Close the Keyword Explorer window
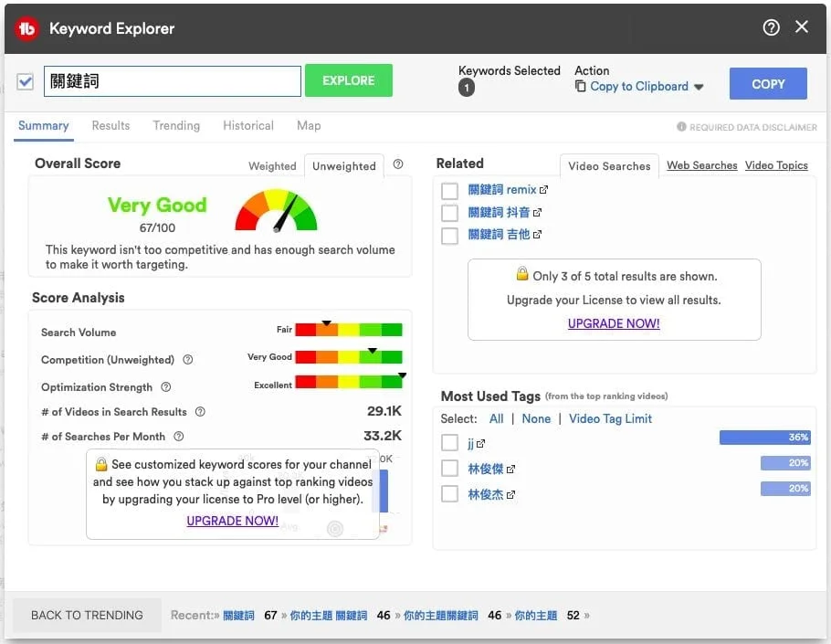 click(x=802, y=26)
